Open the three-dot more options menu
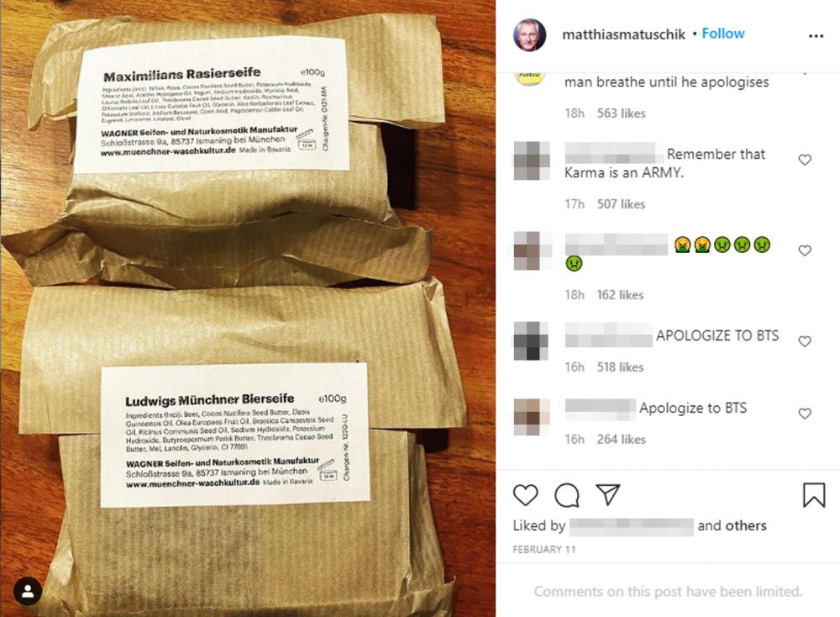The height and width of the screenshot is (617, 840). pos(816,36)
